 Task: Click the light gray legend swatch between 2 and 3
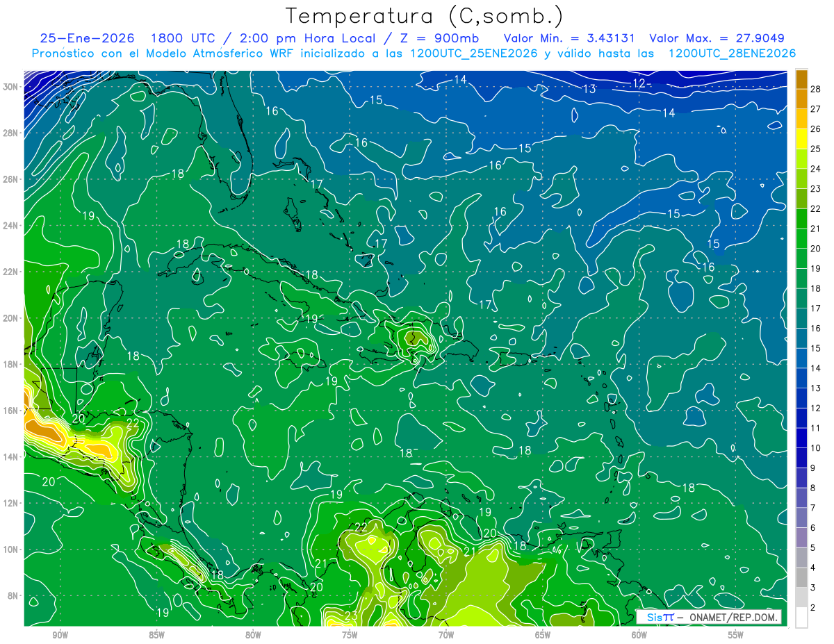801,597
